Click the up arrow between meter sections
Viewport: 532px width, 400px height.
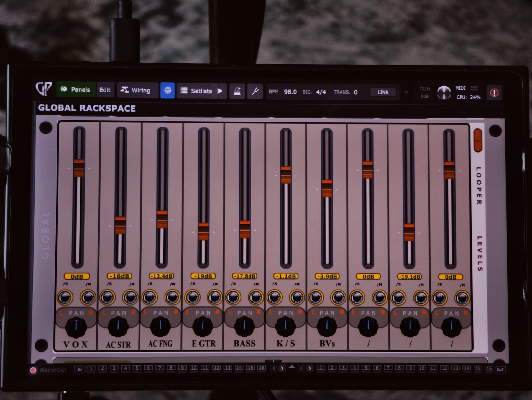pyautogui.click(x=292, y=367)
